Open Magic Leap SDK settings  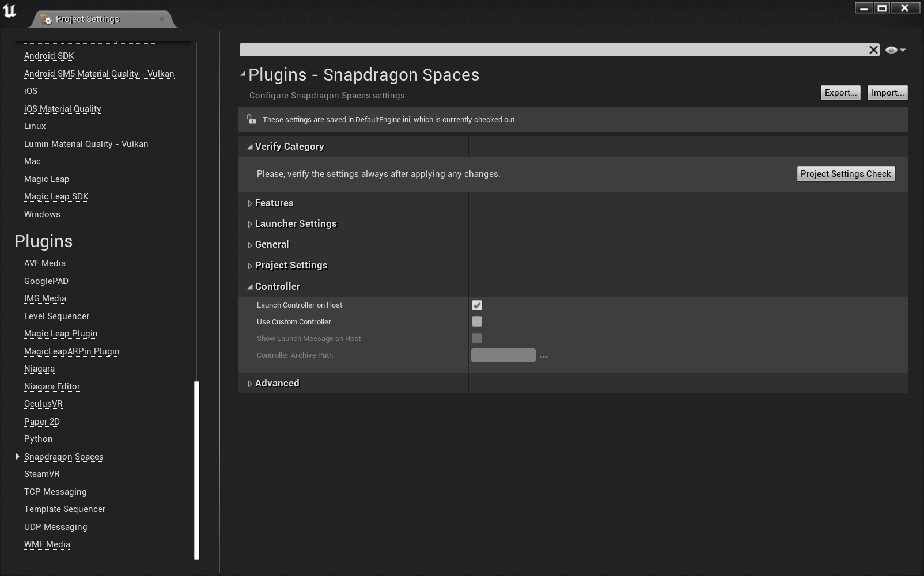pyautogui.click(x=56, y=196)
